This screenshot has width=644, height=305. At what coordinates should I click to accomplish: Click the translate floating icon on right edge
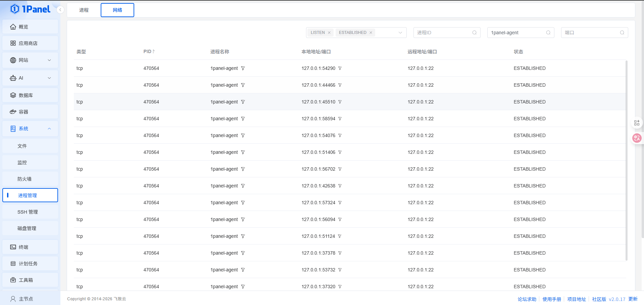click(637, 138)
